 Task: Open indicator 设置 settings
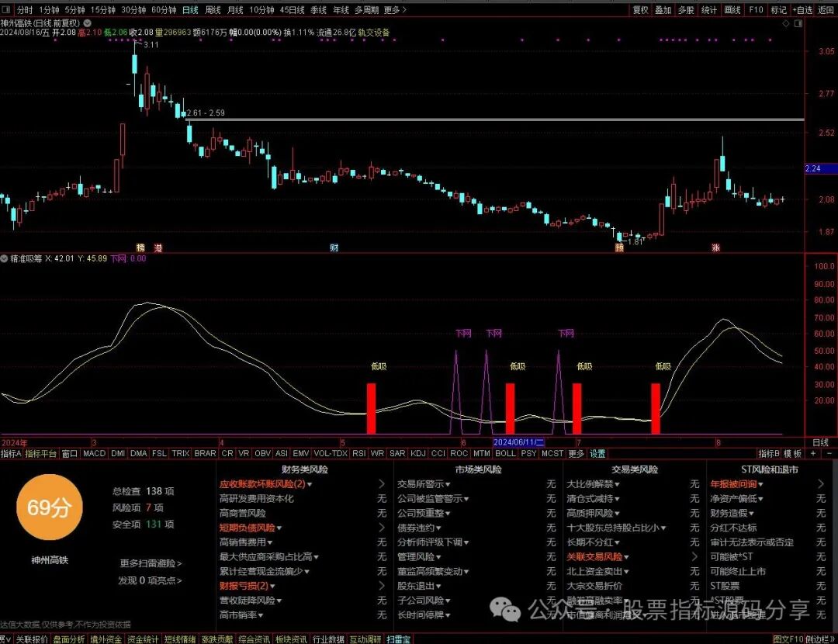coord(597,453)
